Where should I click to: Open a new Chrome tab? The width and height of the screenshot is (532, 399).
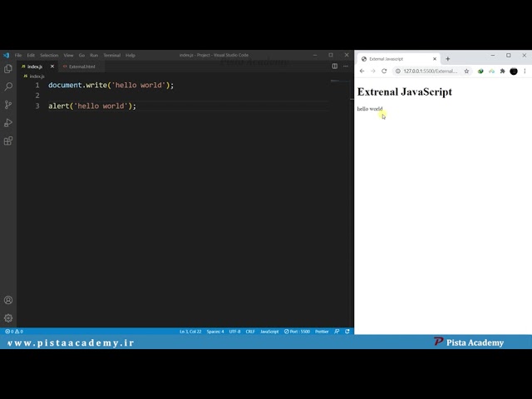pos(447,59)
